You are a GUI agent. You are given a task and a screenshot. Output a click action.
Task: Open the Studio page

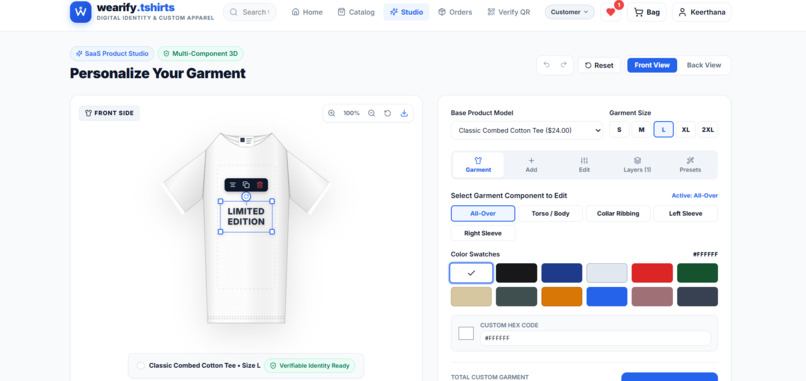406,12
